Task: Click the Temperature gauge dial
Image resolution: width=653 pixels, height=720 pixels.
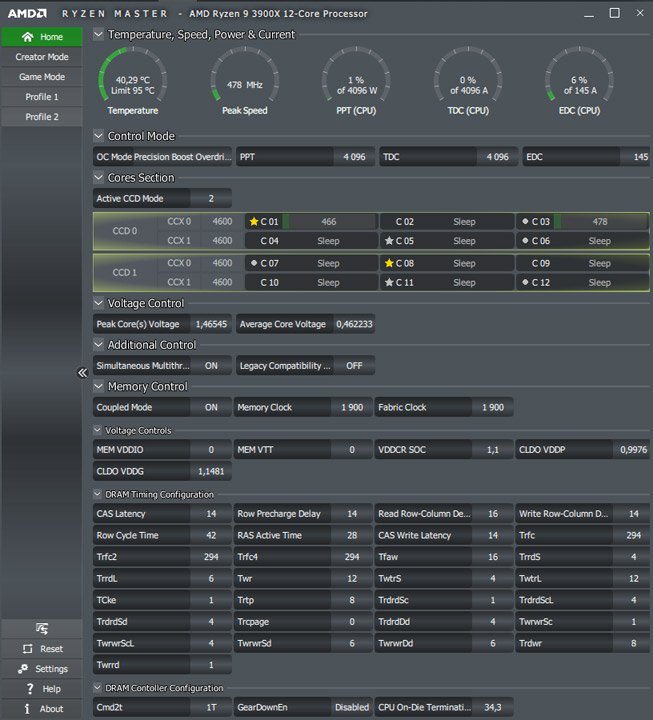Action: tap(133, 75)
